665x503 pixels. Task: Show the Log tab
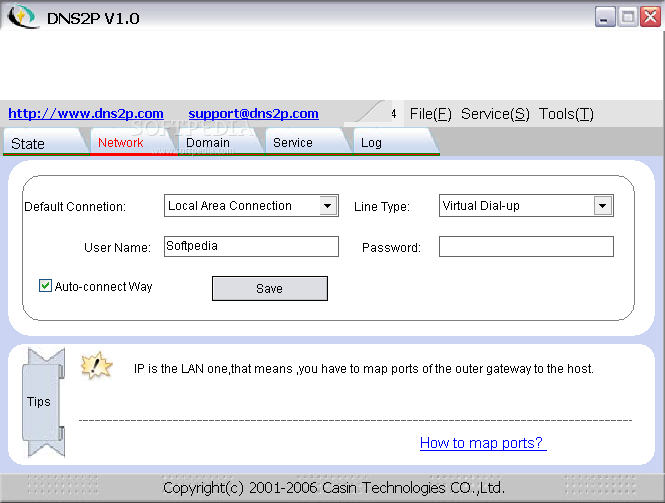coord(395,143)
